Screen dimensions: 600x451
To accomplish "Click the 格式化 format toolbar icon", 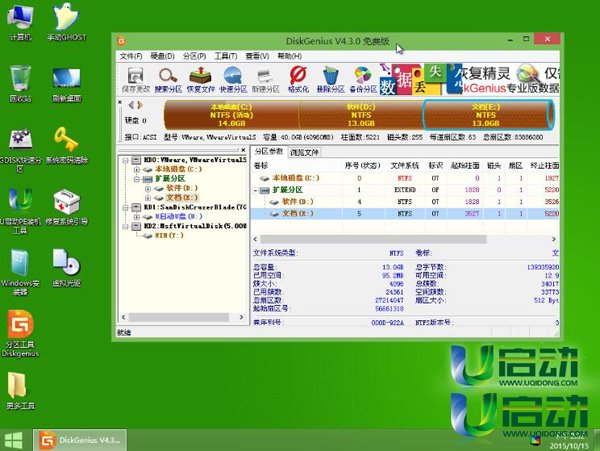I will click(298, 80).
